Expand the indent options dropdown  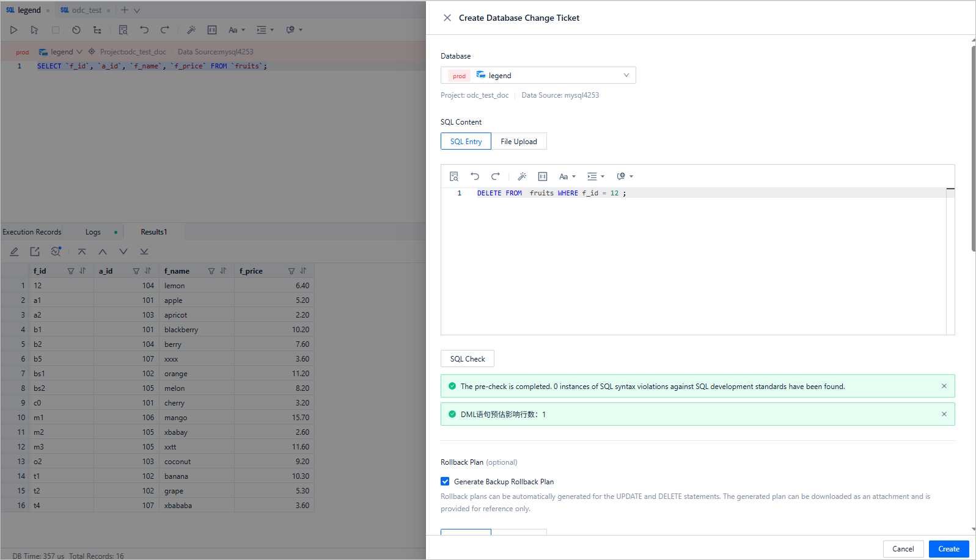[x=596, y=176]
